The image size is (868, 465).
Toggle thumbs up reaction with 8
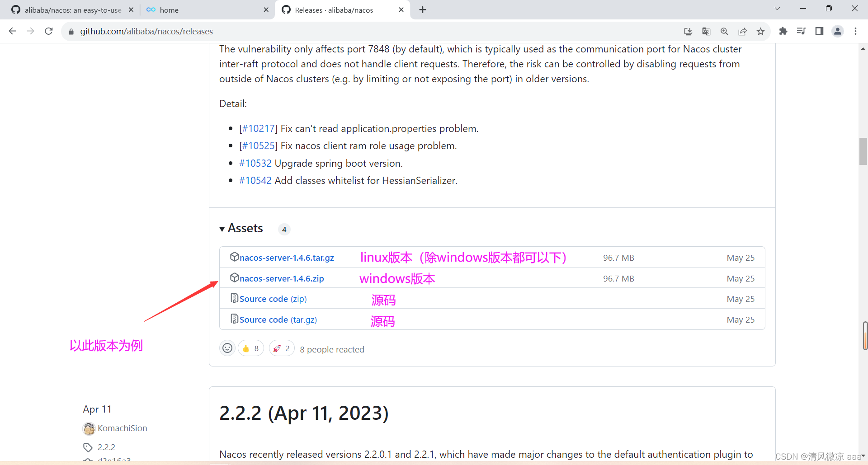tap(251, 348)
